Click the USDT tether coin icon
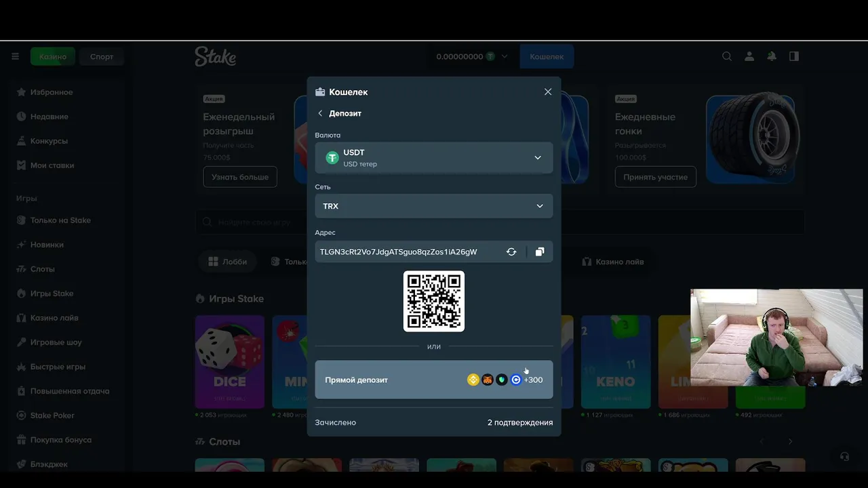Image resolution: width=868 pixels, height=488 pixels. tap(332, 157)
